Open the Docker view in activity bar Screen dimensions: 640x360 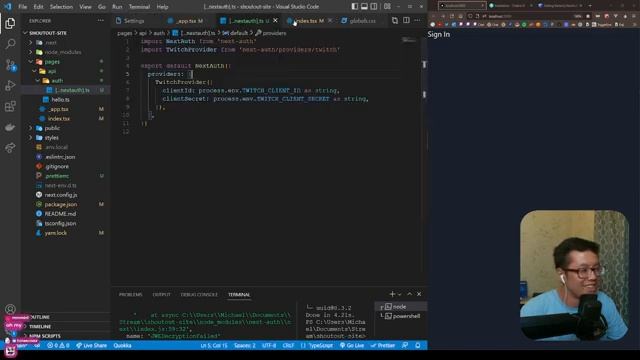tap(10, 127)
